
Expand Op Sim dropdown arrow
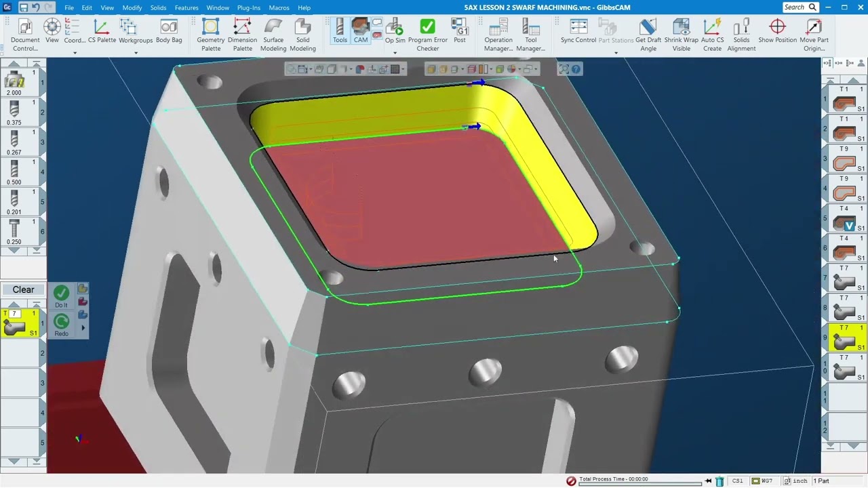[x=395, y=52]
